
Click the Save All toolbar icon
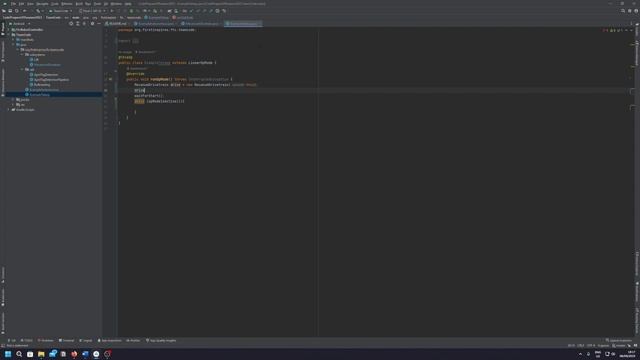tap(10, 11)
